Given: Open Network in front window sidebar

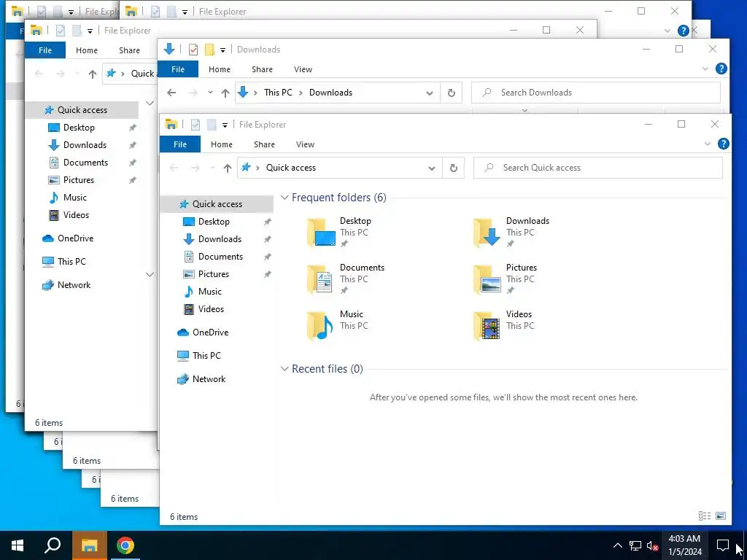Looking at the screenshot, I should 209,379.
